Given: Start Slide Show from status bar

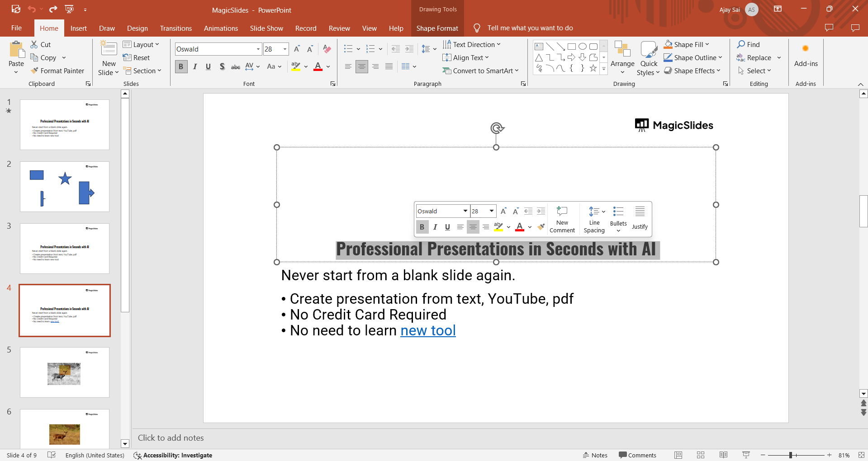Looking at the screenshot, I should [746, 455].
